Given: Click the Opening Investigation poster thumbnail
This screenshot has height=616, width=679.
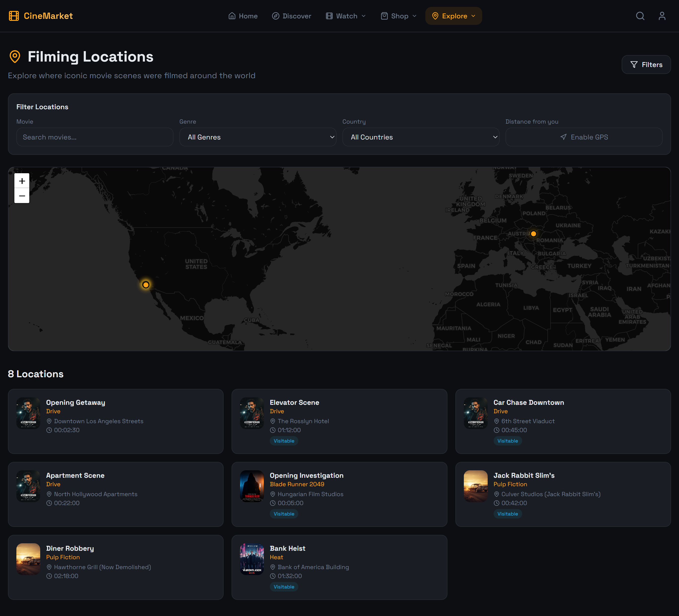Looking at the screenshot, I should coord(252,486).
